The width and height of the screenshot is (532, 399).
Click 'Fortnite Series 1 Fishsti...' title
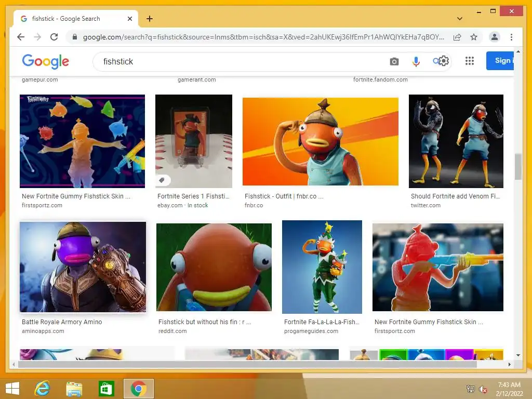(x=193, y=196)
